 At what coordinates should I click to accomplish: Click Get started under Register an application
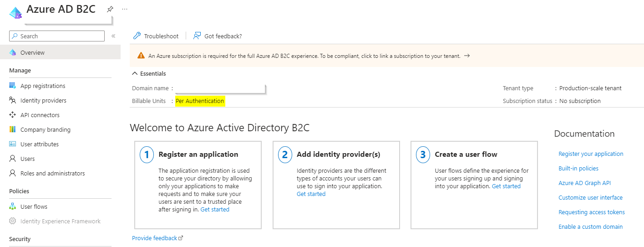coord(215,209)
